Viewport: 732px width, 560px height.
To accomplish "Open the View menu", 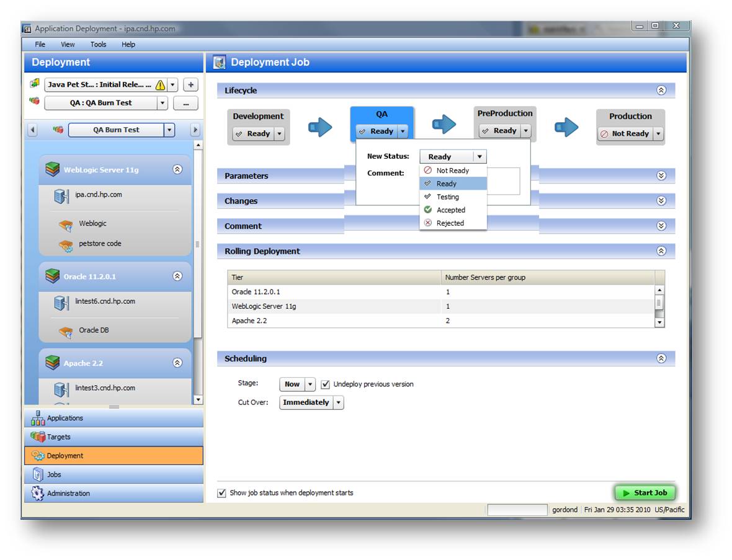I will 68,44.
